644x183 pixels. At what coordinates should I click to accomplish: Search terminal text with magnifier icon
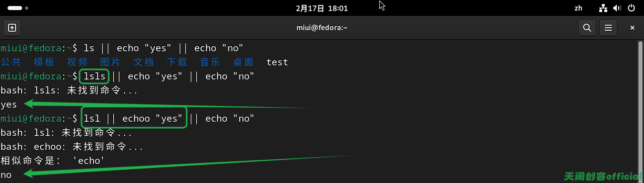pos(587,28)
